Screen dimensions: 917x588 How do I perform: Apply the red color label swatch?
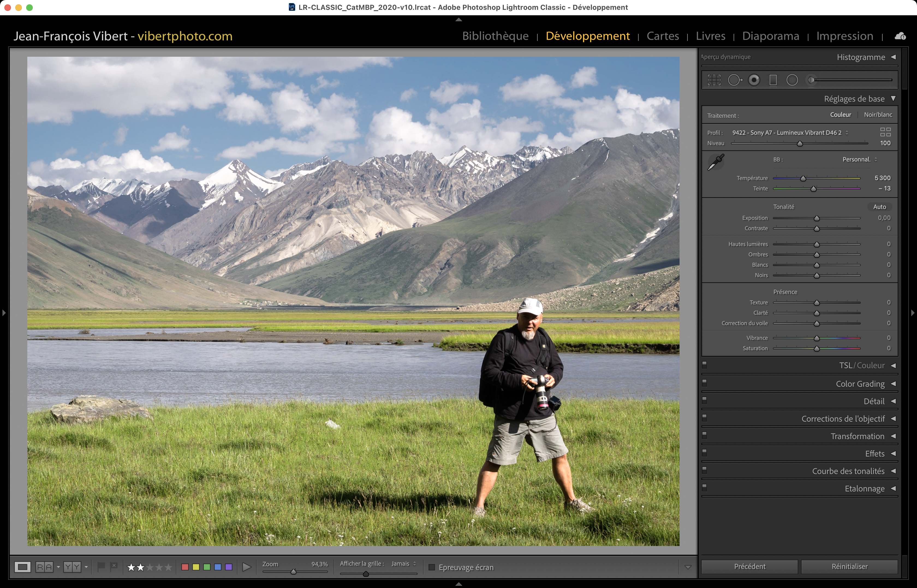pyautogui.click(x=185, y=567)
